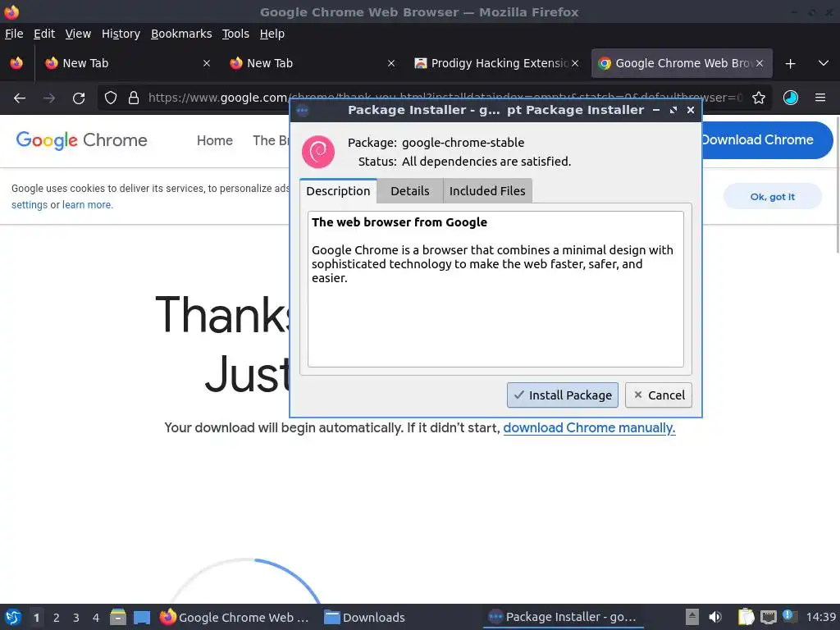
Task: Click the Google Chrome logo on page
Action: [x=81, y=140]
